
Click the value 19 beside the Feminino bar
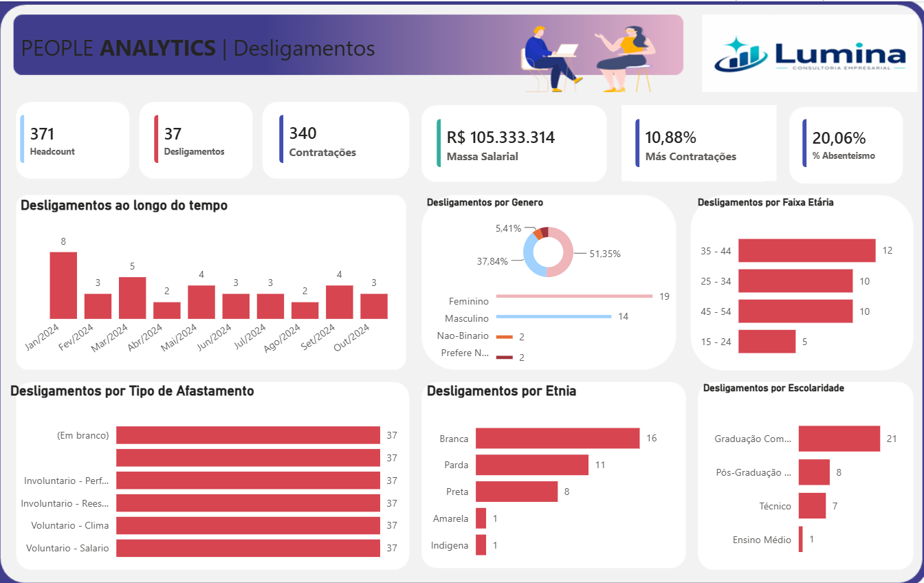click(x=664, y=296)
